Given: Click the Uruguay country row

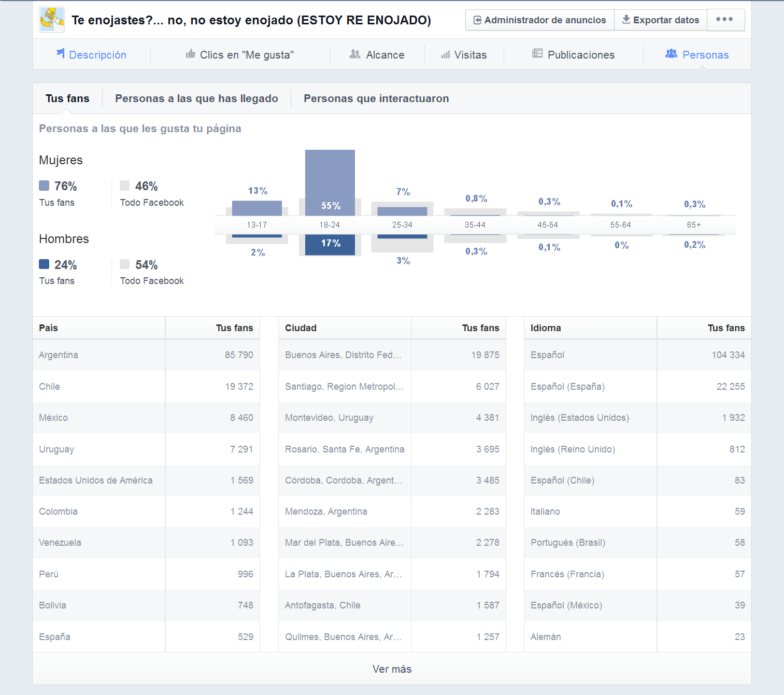Looking at the screenshot, I should 146,449.
